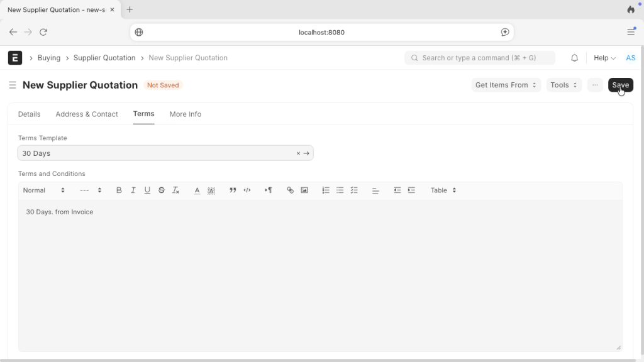This screenshot has height=362, width=644.
Task: Apply italic formatting
Action: click(133, 190)
